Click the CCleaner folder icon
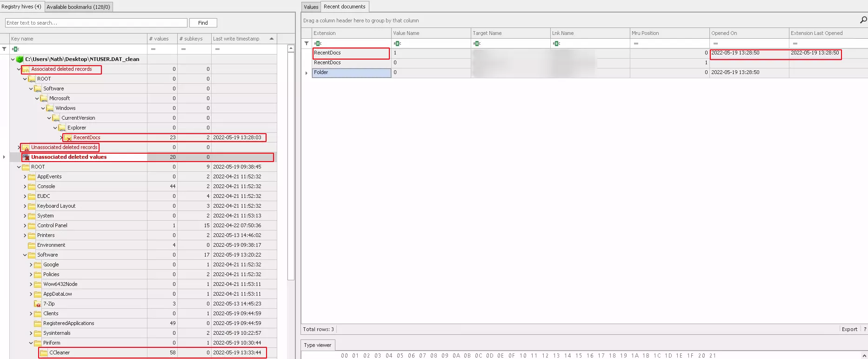This screenshot has height=359, width=868. point(44,353)
